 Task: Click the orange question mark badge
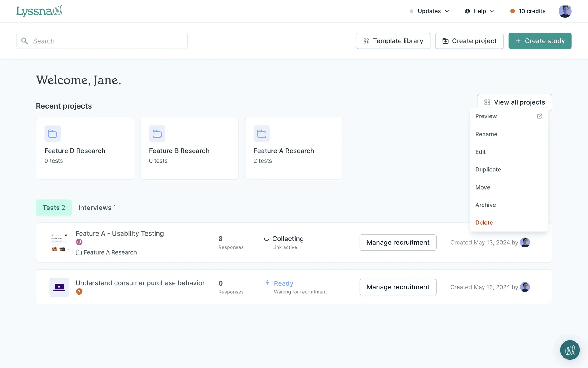click(x=79, y=292)
